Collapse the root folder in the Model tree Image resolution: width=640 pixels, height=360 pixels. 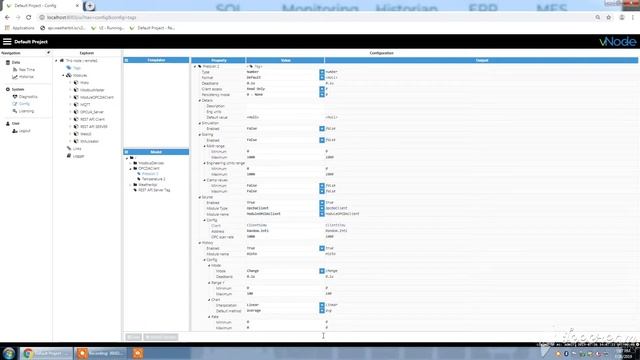[127, 158]
